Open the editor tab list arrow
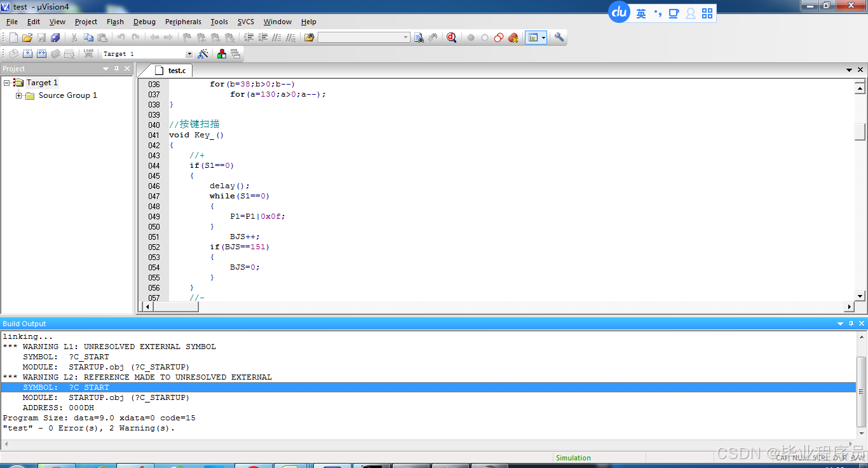The height and width of the screenshot is (468, 868). [850, 70]
